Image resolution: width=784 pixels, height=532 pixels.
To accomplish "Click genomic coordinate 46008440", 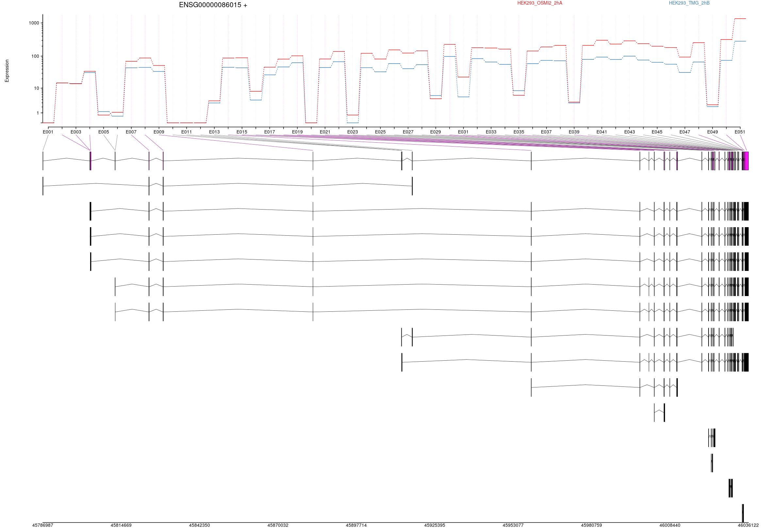I will pyautogui.click(x=670, y=525).
